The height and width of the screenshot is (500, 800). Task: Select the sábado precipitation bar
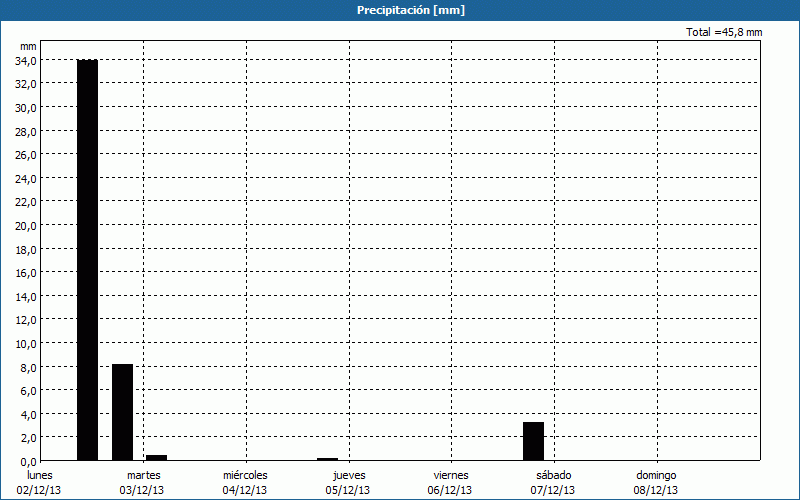pyautogui.click(x=533, y=441)
